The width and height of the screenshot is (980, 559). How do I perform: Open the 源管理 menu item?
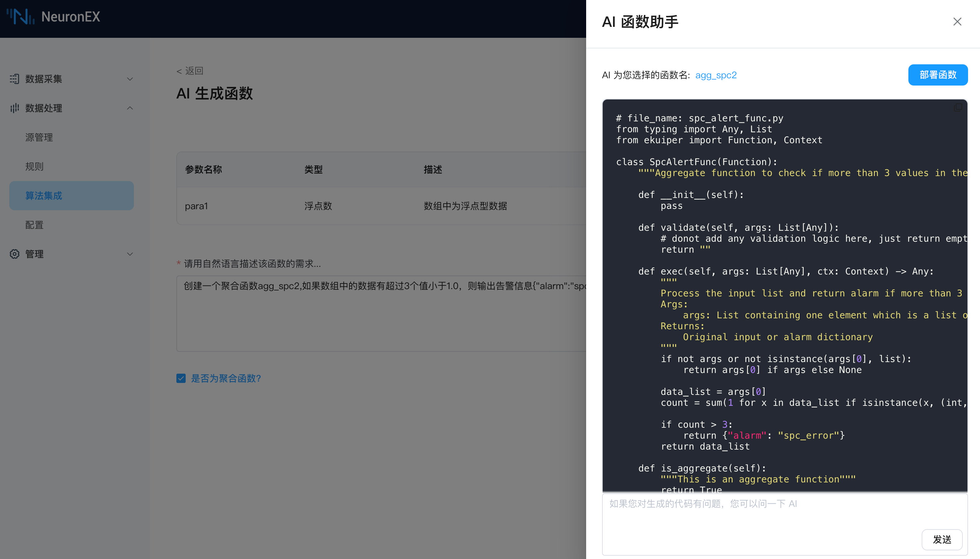point(39,138)
